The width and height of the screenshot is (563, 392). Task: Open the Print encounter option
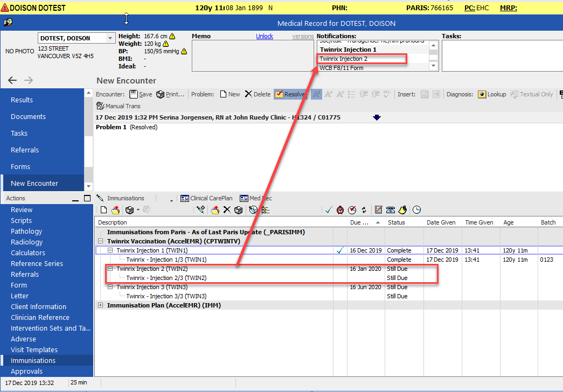click(170, 94)
